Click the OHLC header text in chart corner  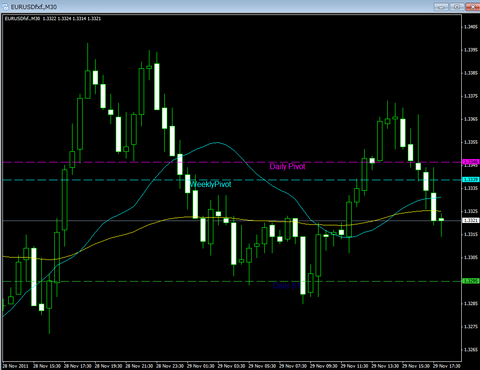click(53, 19)
